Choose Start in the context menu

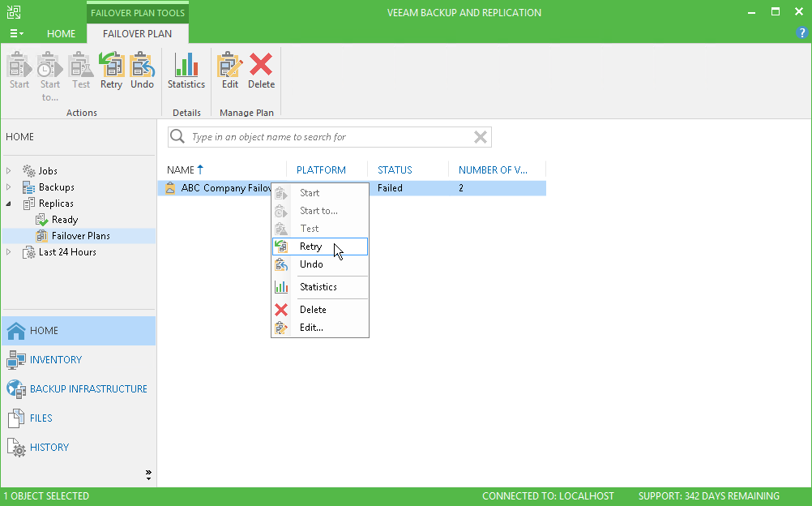tap(320, 193)
